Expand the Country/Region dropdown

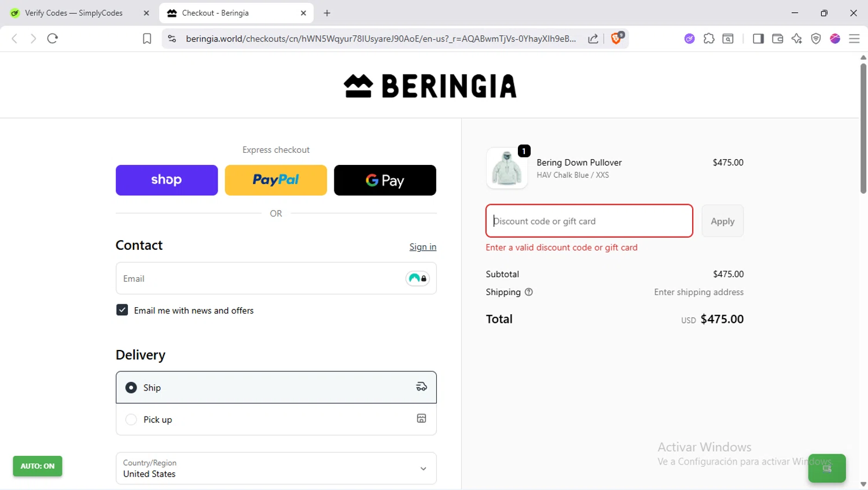(x=276, y=468)
